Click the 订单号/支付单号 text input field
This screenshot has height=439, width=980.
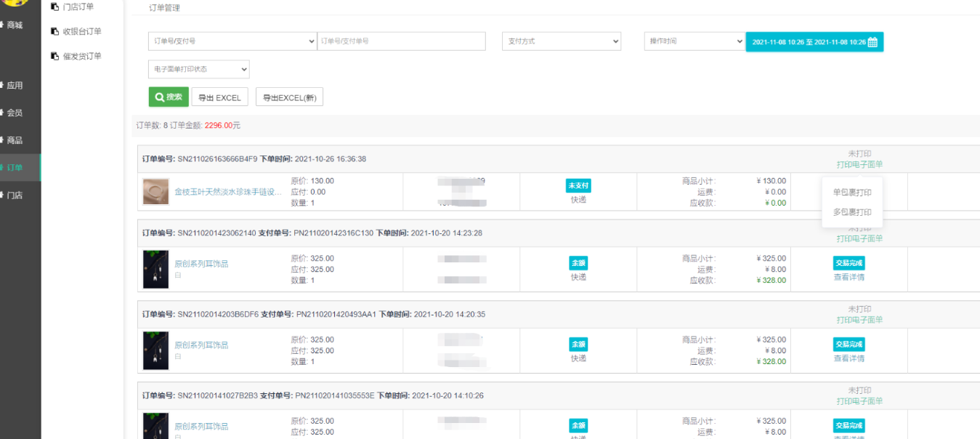[x=401, y=41]
